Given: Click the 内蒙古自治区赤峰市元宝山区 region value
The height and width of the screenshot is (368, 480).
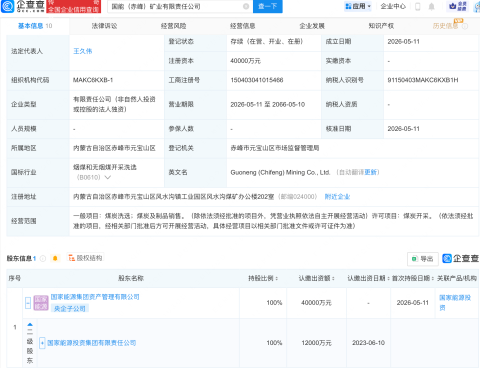Looking at the screenshot, I should coord(114,148).
